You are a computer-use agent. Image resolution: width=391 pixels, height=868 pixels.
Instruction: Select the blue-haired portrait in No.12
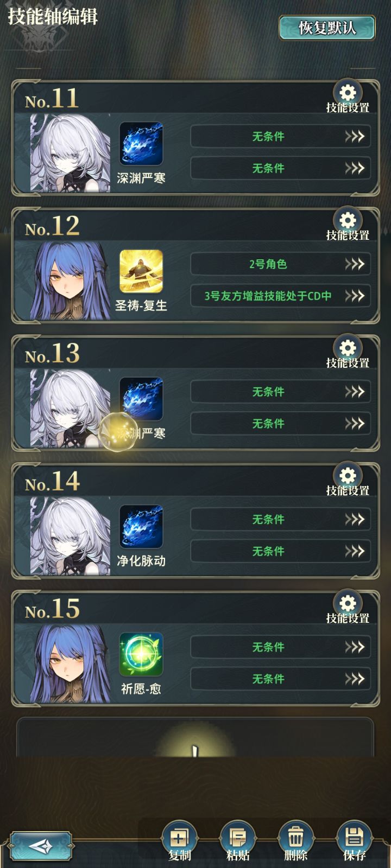pos(71,281)
